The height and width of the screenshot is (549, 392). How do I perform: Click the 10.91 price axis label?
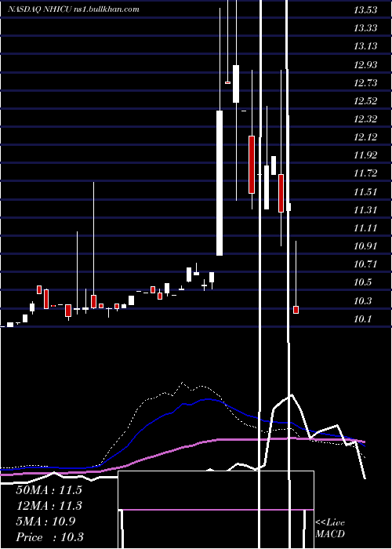coord(365,246)
